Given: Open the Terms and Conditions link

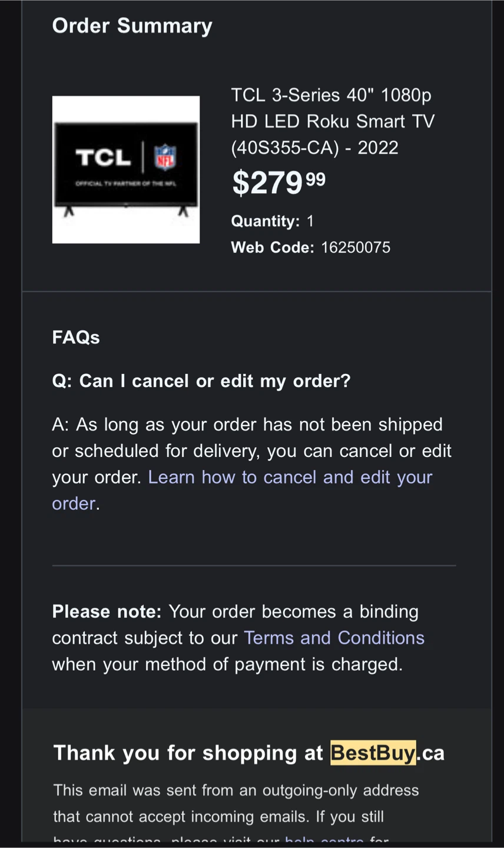Looking at the screenshot, I should (x=334, y=638).
